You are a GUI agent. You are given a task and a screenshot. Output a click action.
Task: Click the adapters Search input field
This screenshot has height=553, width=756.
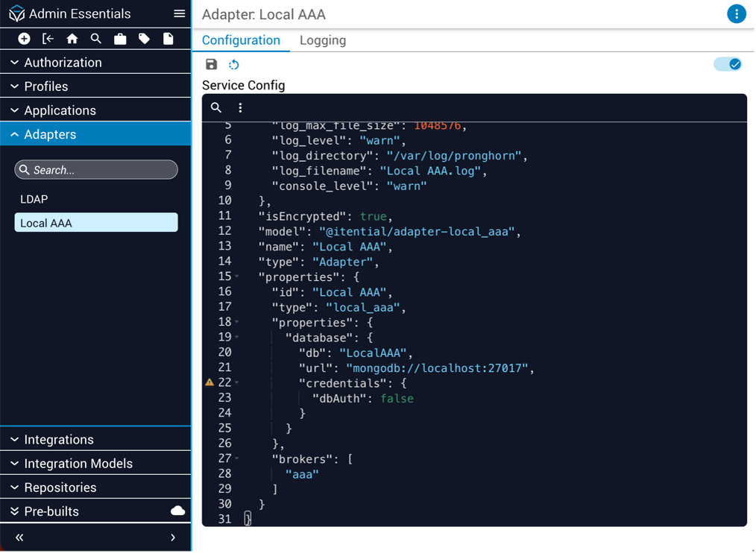coord(96,170)
